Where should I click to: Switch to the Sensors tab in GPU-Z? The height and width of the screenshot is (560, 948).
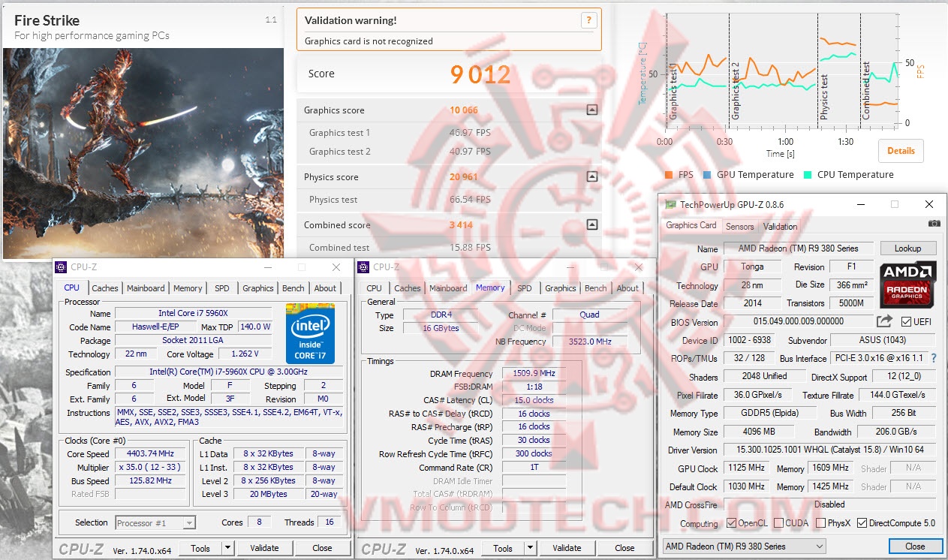point(739,226)
